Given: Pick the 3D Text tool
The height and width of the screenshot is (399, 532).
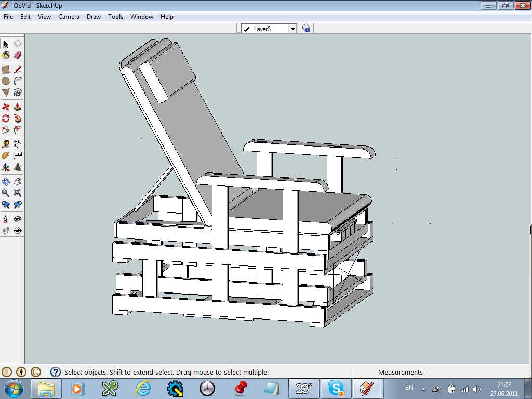Looking at the screenshot, I should (18, 167).
